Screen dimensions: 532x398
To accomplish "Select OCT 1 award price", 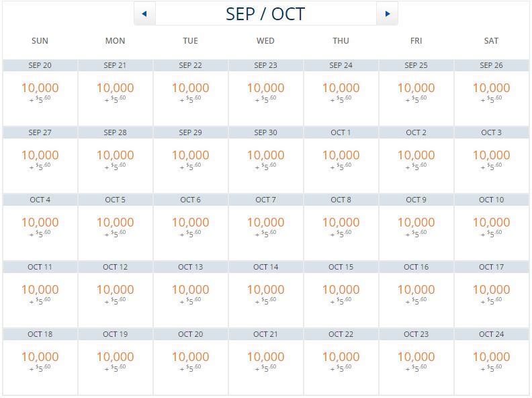I will 341,159.
